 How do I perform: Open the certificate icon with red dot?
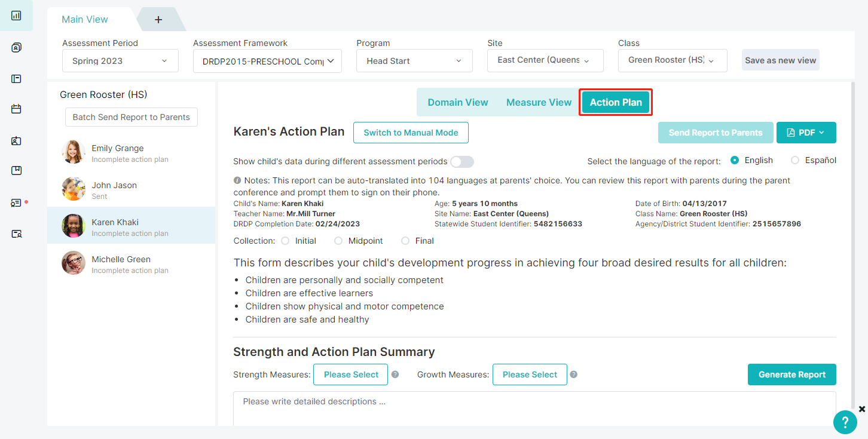(x=16, y=202)
